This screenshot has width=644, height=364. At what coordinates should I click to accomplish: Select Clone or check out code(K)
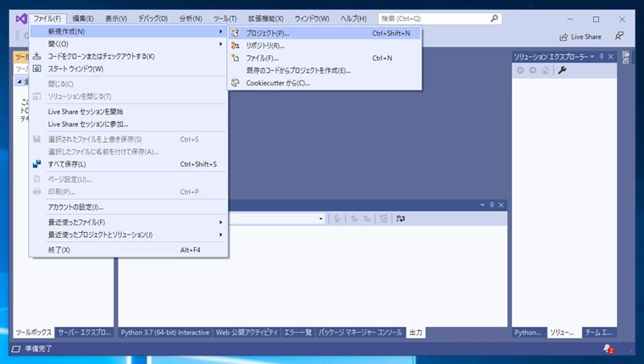coord(128,56)
